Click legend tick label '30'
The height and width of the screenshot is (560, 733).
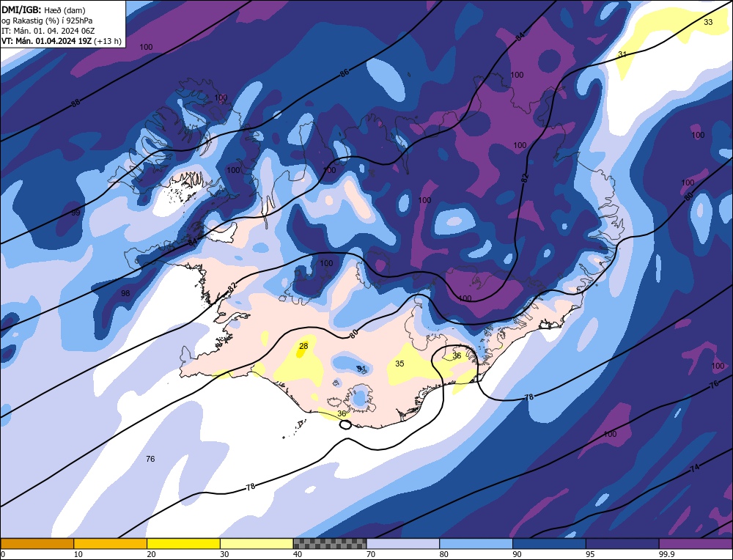pyautogui.click(x=224, y=554)
